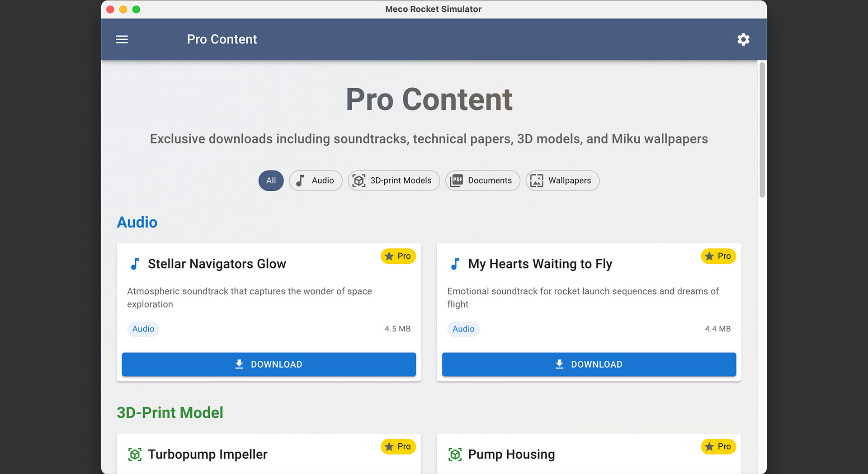Click the 3D cube icon beside Turbopump Impeller
Viewport: 868px width, 474px height.
135,454
